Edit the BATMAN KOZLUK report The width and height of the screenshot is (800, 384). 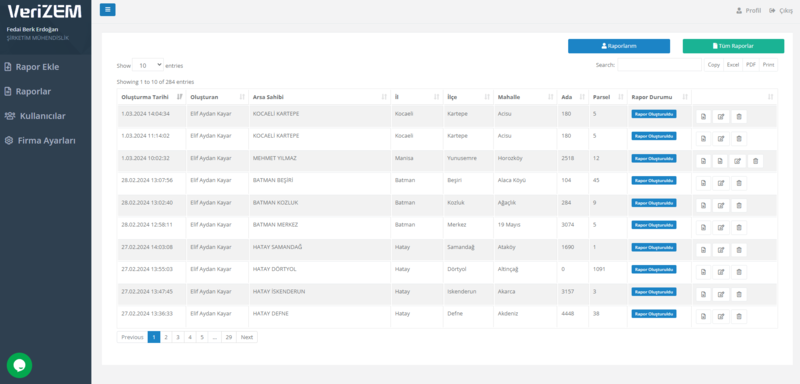[721, 206]
